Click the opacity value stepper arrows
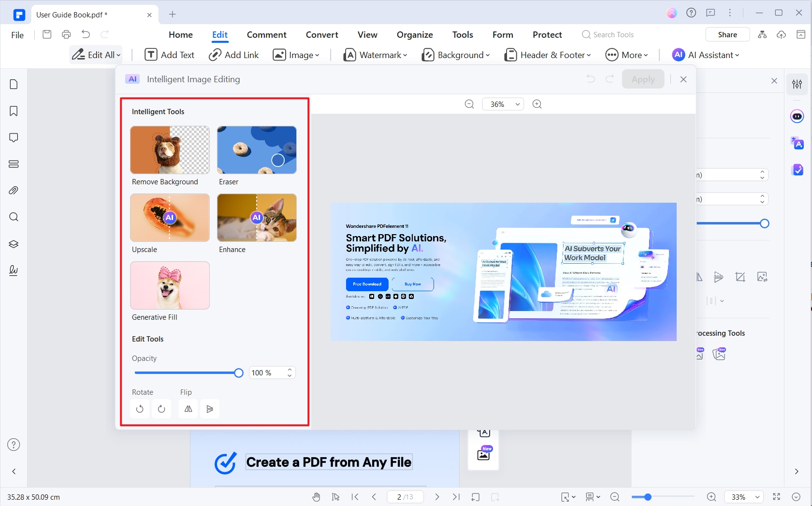This screenshot has width=812, height=506. click(290, 373)
